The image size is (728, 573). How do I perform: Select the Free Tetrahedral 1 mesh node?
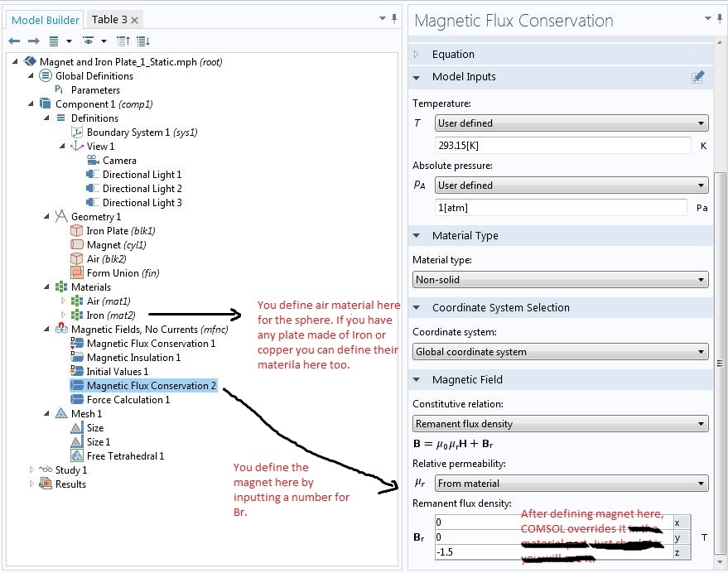[125, 456]
